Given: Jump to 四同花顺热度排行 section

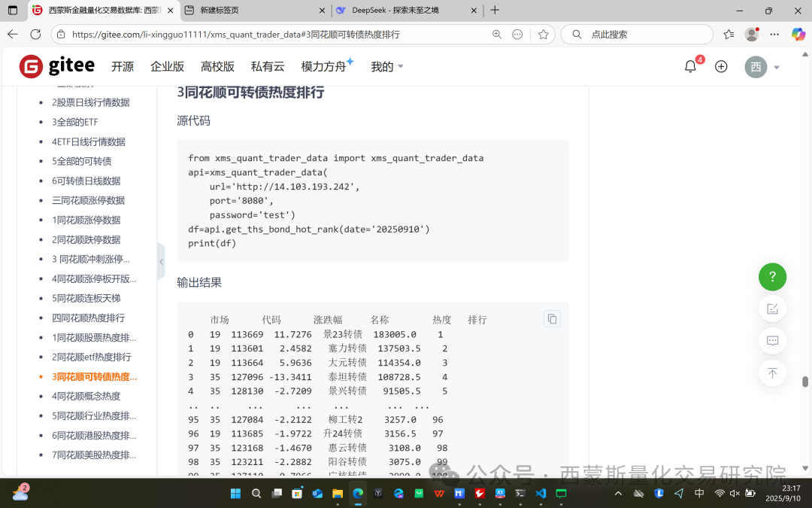Looking at the screenshot, I should [88, 318].
